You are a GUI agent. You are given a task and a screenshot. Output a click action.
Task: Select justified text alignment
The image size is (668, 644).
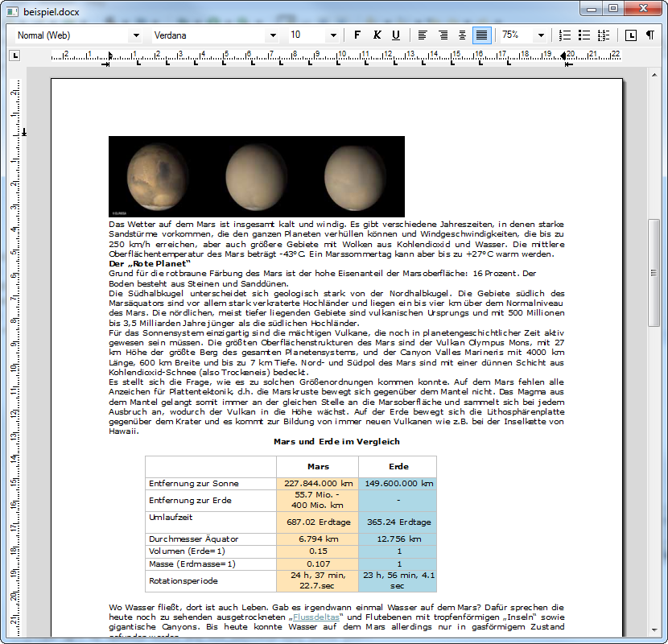481,35
